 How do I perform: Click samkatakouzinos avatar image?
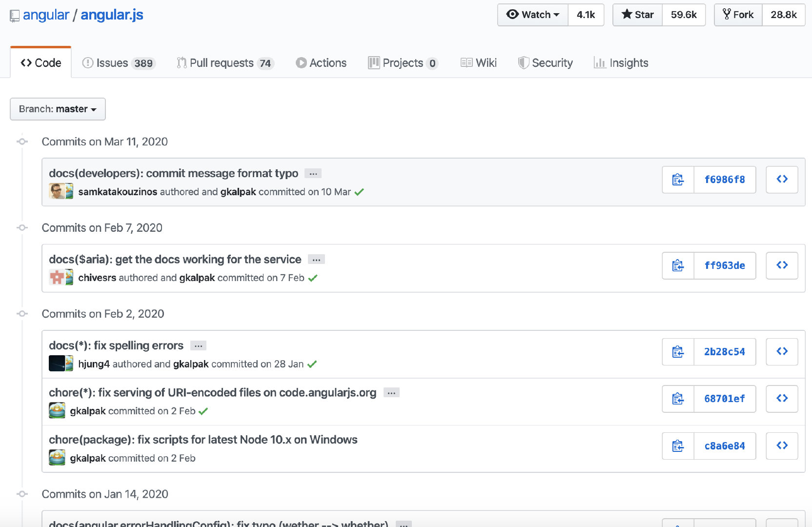(57, 191)
